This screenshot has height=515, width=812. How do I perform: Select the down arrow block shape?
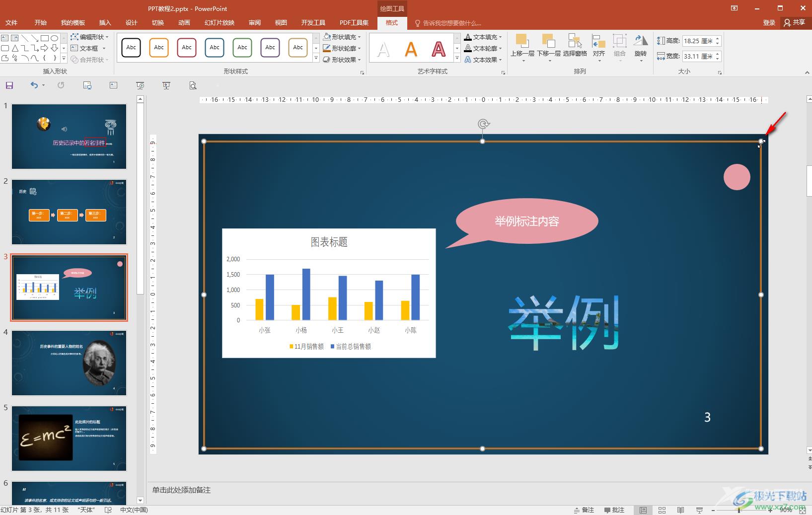55,48
